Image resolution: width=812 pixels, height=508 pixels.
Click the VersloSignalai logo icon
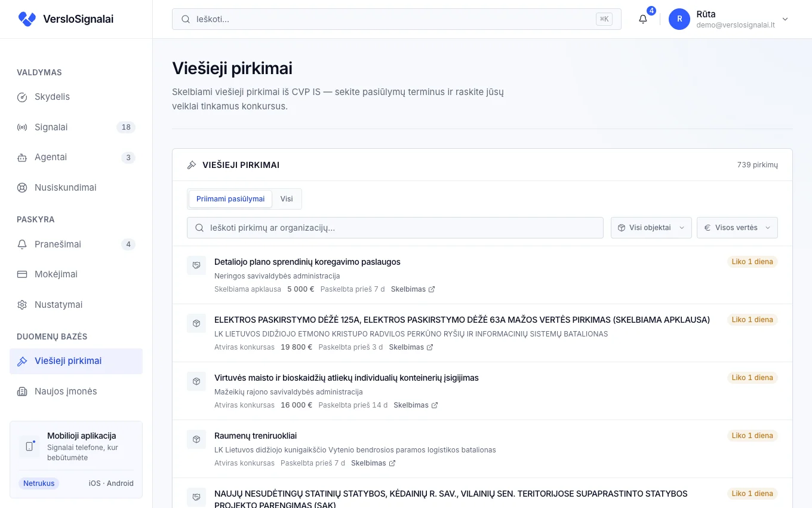click(27, 19)
